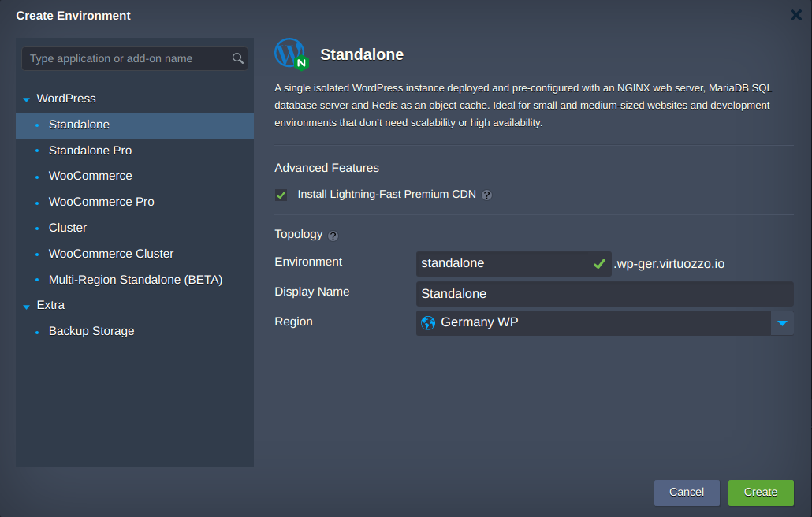Focus the application search field

(126, 58)
